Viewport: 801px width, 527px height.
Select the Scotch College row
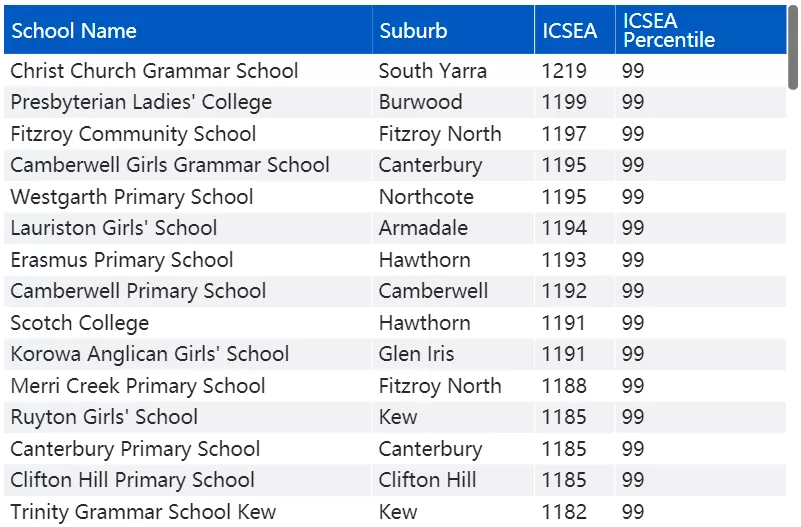click(395, 323)
